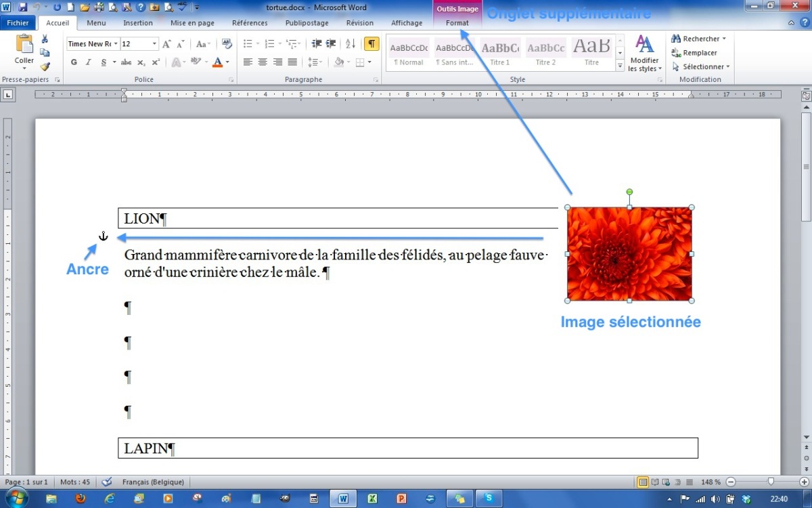Switch to the Format tab under Outils Image

pyautogui.click(x=457, y=23)
